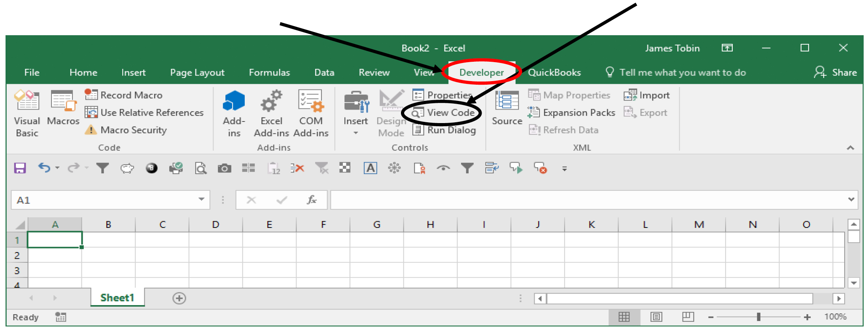
Task: Click the Camera tool icon
Action: (224, 169)
